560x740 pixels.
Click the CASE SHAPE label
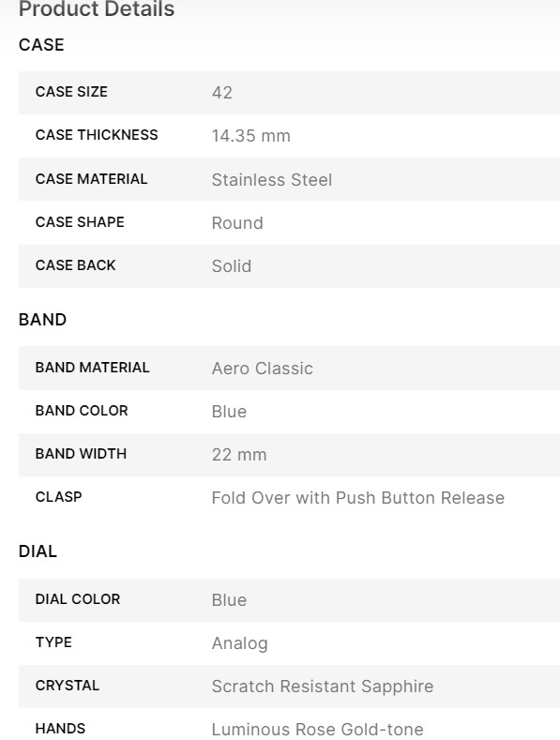[x=80, y=221]
